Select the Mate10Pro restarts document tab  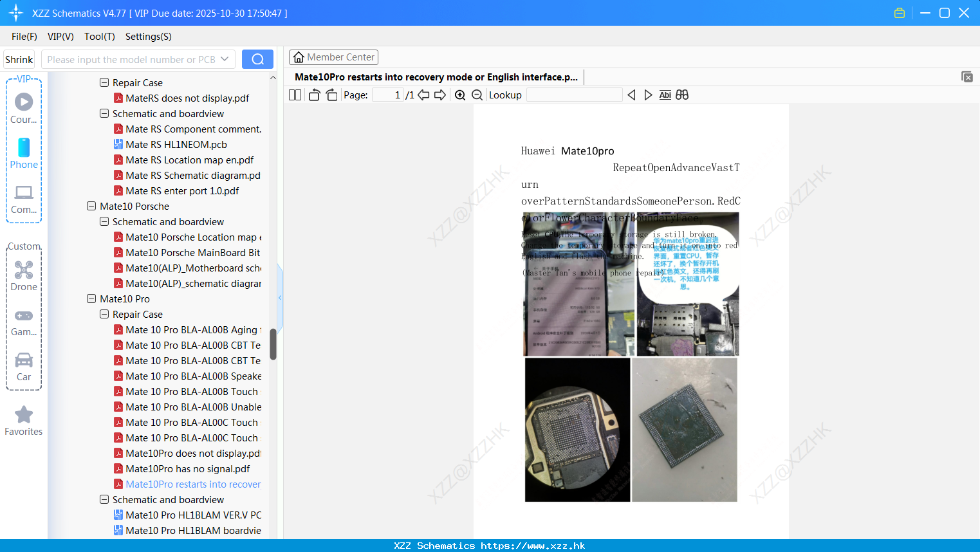pos(436,77)
